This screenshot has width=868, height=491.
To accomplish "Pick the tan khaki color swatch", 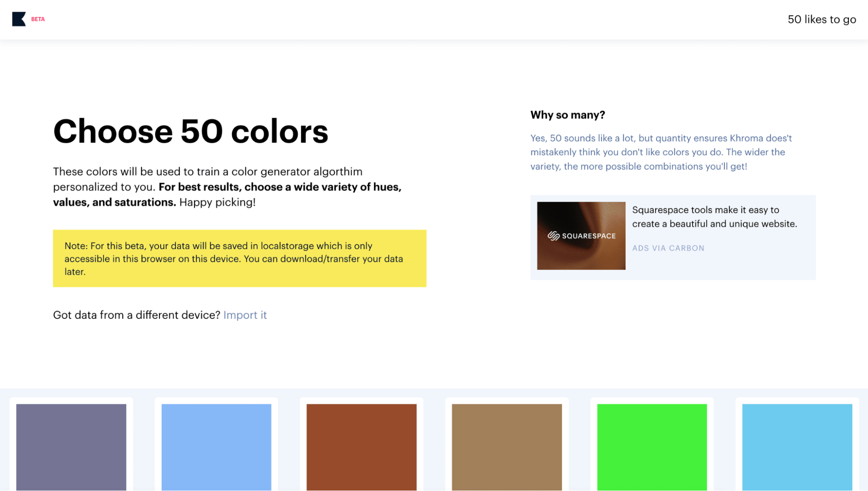I will (507, 447).
